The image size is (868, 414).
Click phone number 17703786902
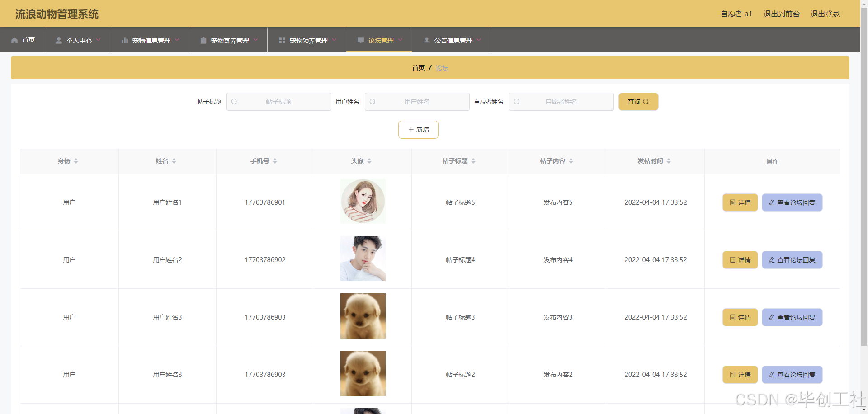click(x=265, y=260)
